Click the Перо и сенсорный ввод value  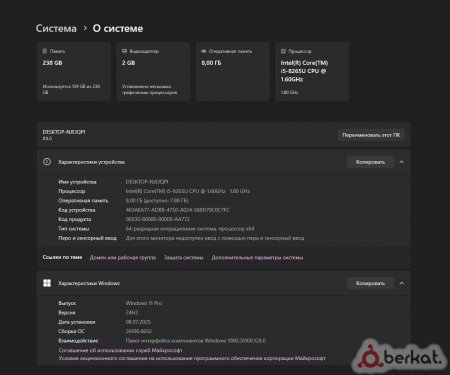click(x=215, y=238)
